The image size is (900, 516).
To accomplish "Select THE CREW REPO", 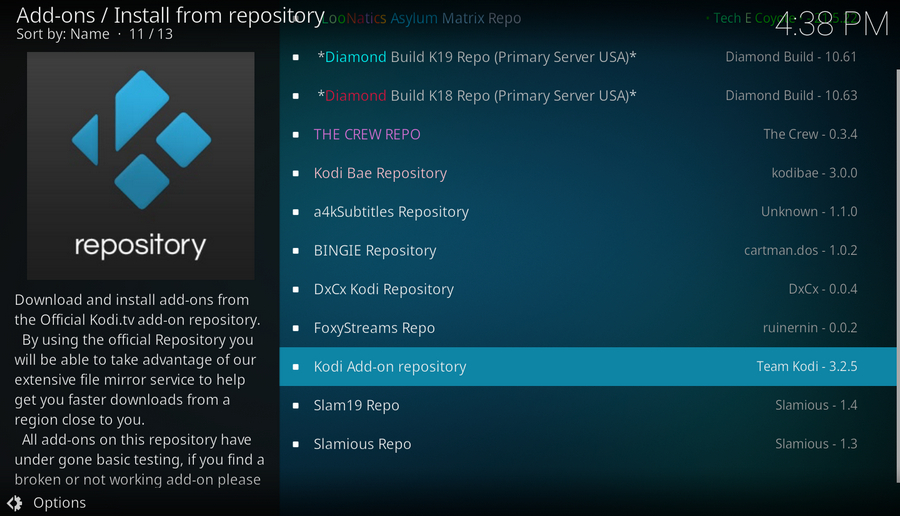I will tap(588, 134).
